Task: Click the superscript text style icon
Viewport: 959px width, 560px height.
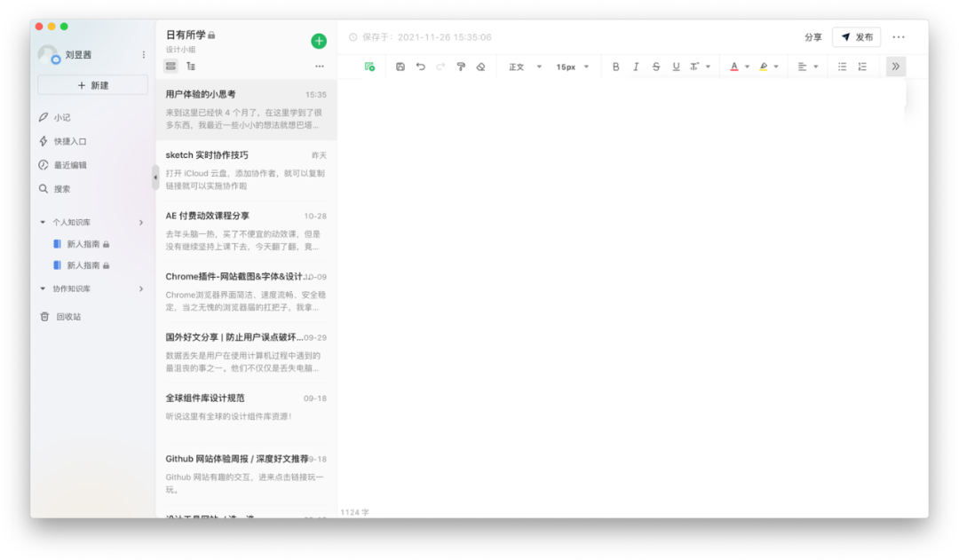Action: 694,67
